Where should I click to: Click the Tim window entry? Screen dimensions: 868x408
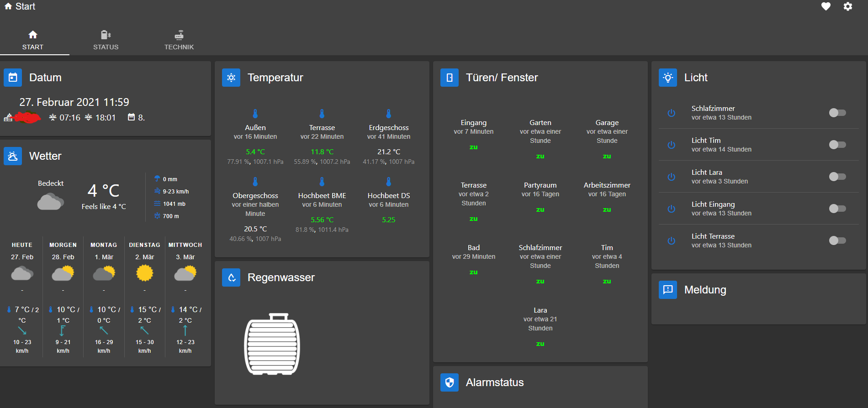[607, 264]
